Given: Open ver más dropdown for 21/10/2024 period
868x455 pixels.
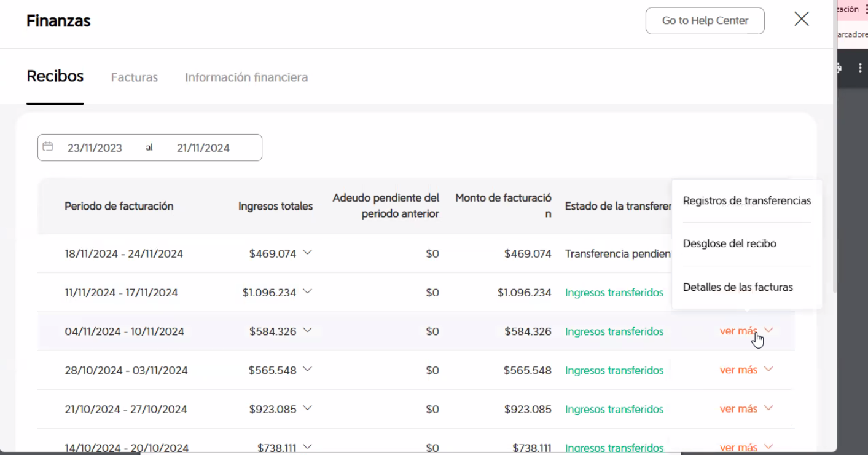Looking at the screenshot, I should coord(746,408).
